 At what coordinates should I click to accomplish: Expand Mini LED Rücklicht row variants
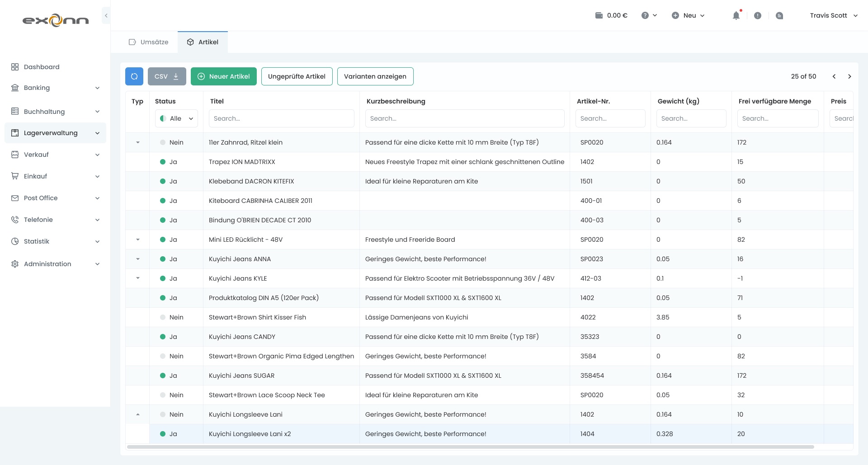point(138,240)
